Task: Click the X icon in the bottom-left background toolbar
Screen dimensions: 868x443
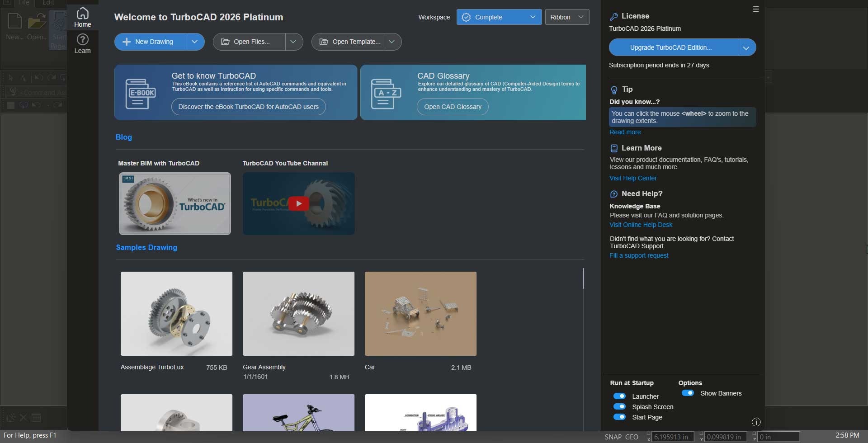Action: 24,418
